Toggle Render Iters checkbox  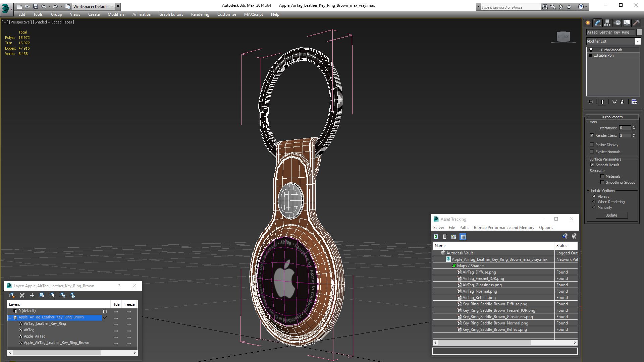tap(592, 135)
